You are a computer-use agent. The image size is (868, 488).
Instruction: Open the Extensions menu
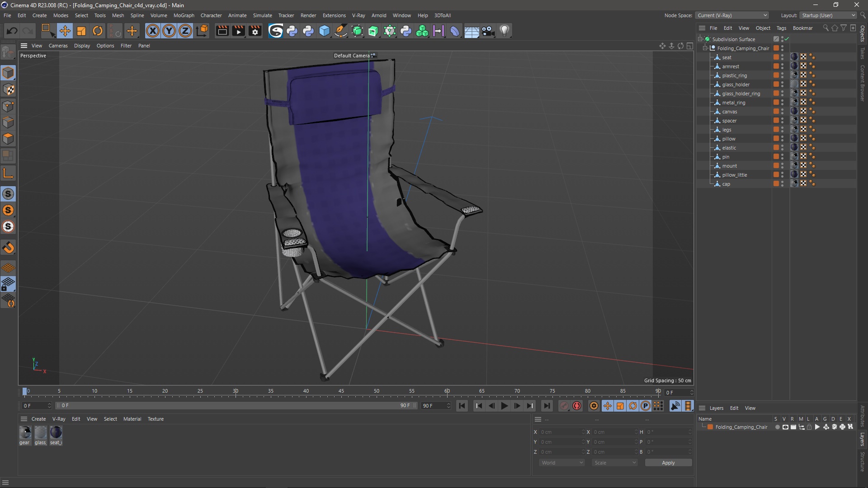(333, 15)
